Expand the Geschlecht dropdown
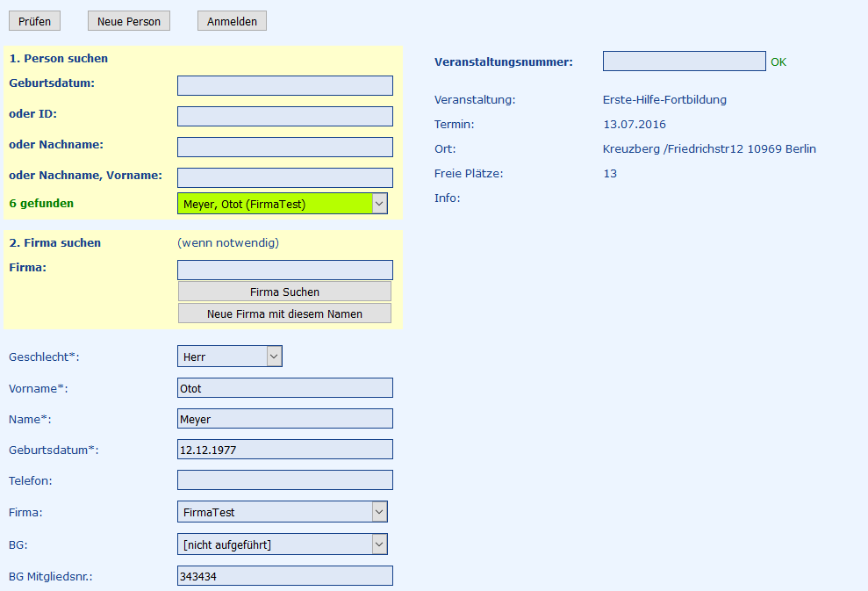868x591 pixels. coord(229,357)
